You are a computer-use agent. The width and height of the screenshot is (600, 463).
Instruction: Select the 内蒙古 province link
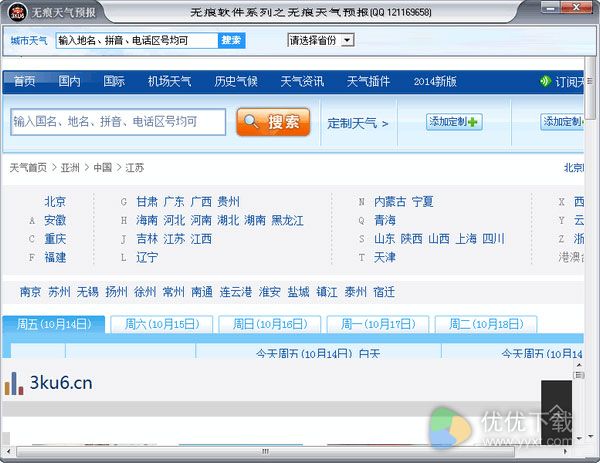pyautogui.click(x=390, y=201)
